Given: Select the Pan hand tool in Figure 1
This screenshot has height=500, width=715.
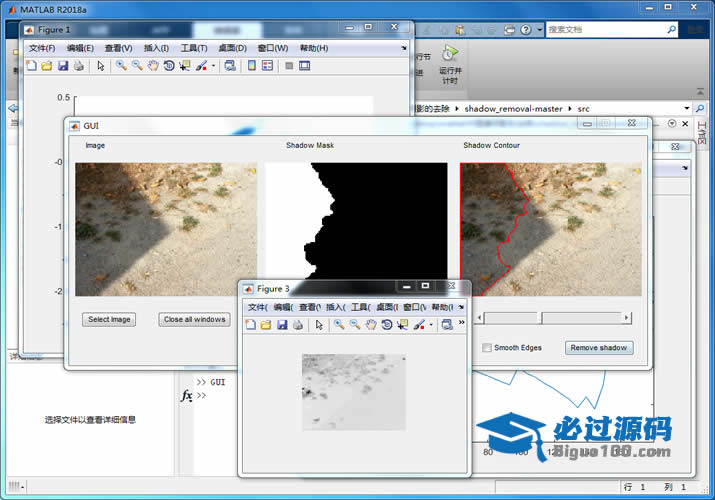Looking at the screenshot, I should 153,66.
